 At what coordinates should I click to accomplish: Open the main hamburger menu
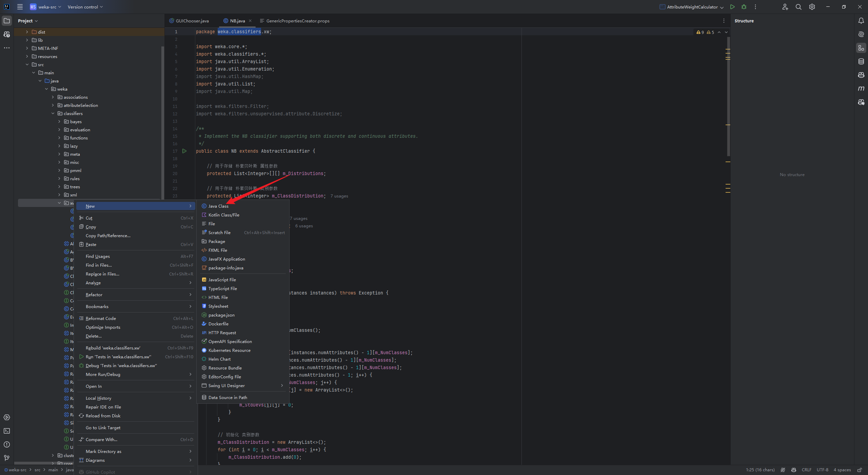[x=20, y=7]
